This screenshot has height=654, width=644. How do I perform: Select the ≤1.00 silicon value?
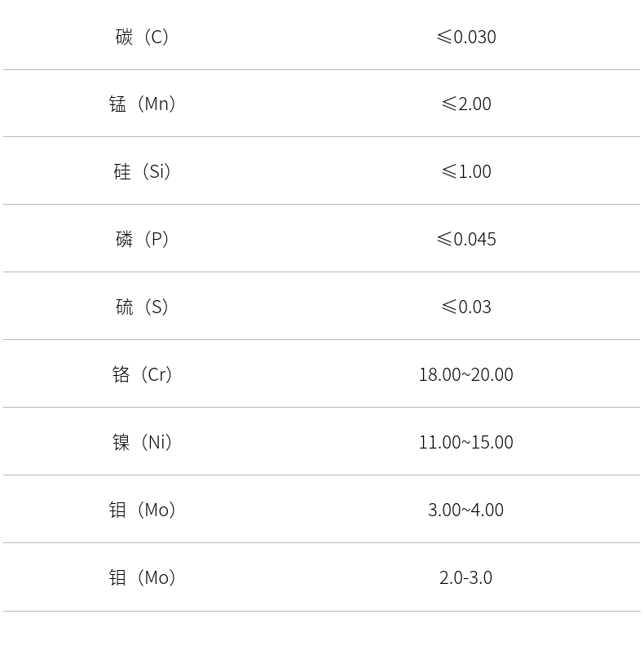pyautogui.click(x=466, y=171)
